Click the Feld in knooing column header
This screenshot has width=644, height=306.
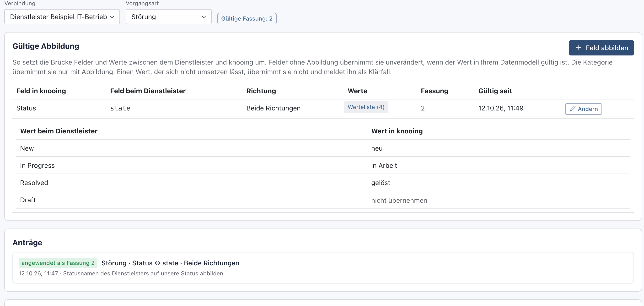(x=41, y=91)
